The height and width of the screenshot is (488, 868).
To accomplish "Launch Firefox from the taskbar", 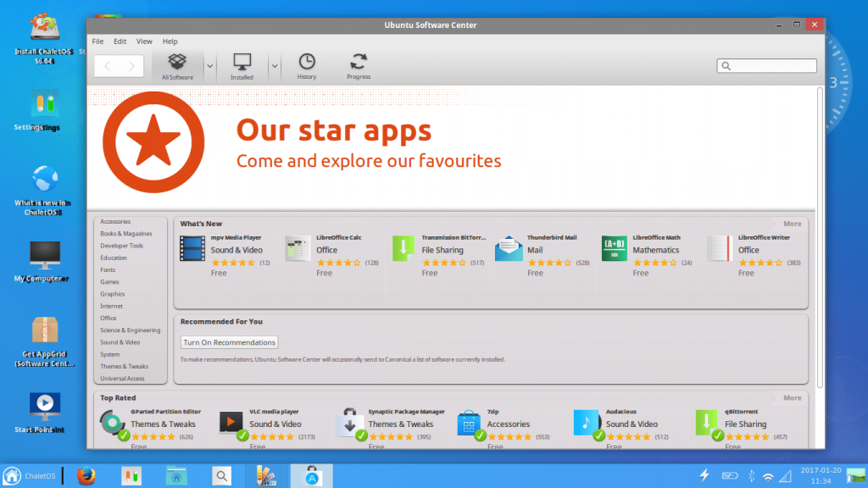I will (86, 476).
